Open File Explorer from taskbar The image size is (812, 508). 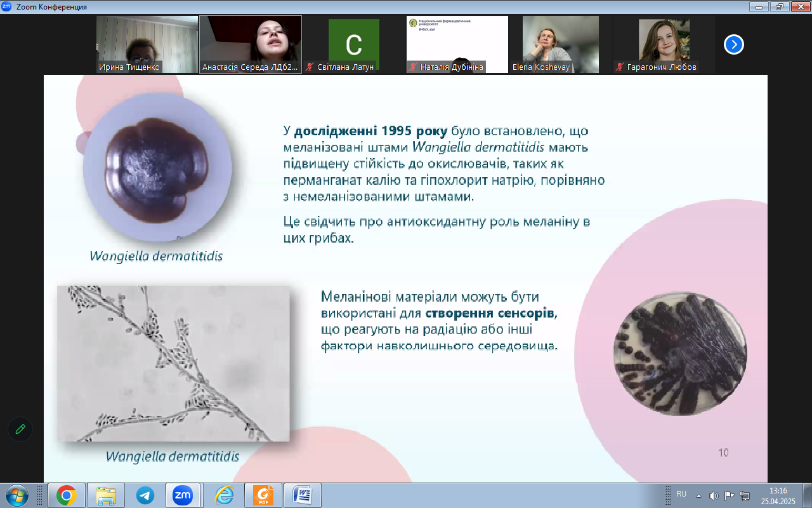(x=105, y=495)
